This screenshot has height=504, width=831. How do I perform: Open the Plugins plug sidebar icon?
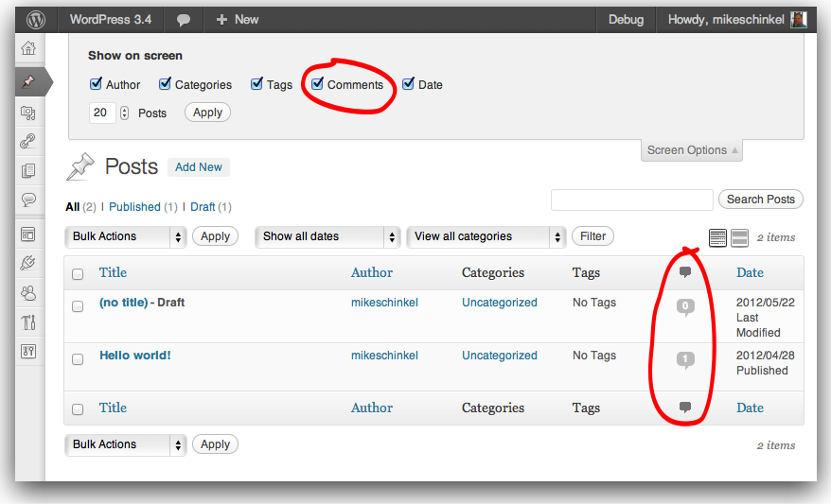(x=28, y=263)
